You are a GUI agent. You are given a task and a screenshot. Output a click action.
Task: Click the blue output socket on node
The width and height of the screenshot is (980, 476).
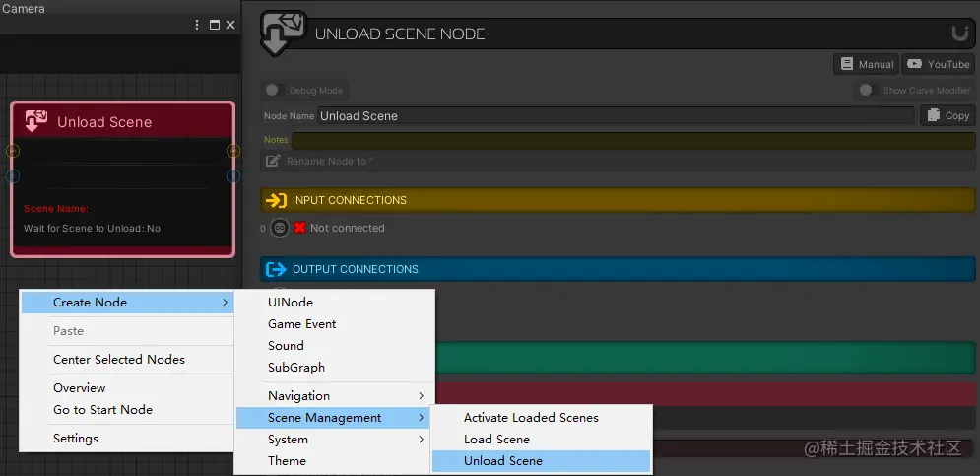click(x=233, y=176)
